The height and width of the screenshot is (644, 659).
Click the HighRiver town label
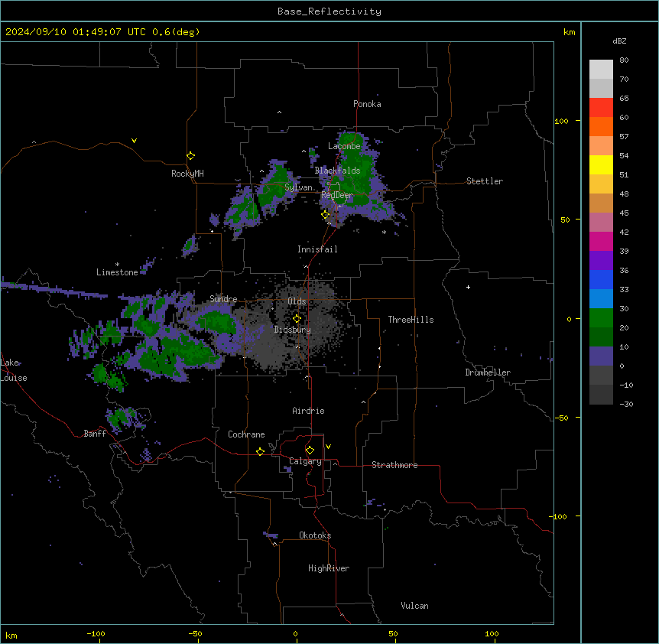pyautogui.click(x=329, y=568)
